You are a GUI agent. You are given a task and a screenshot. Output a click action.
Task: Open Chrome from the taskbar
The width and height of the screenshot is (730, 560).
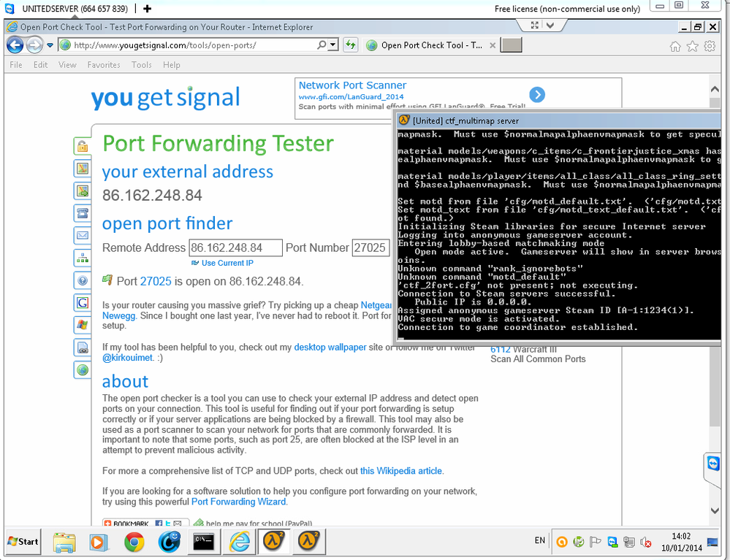[134, 542]
